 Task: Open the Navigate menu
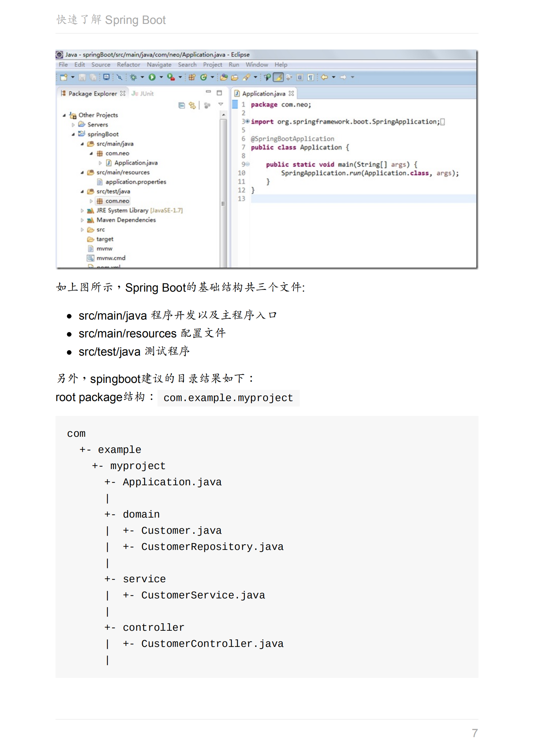point(159,65)
